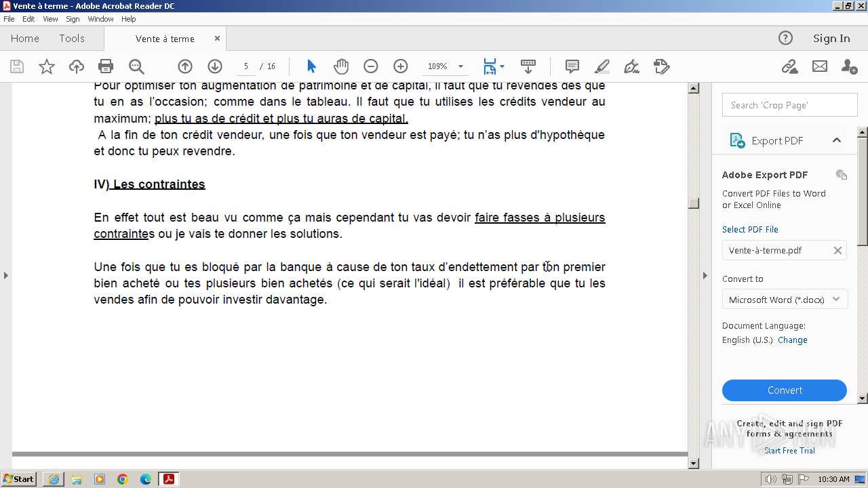This screenshot has width=868, height=488.
Task: Click the right panel scrollbar thumb
Action: point(863,191)
